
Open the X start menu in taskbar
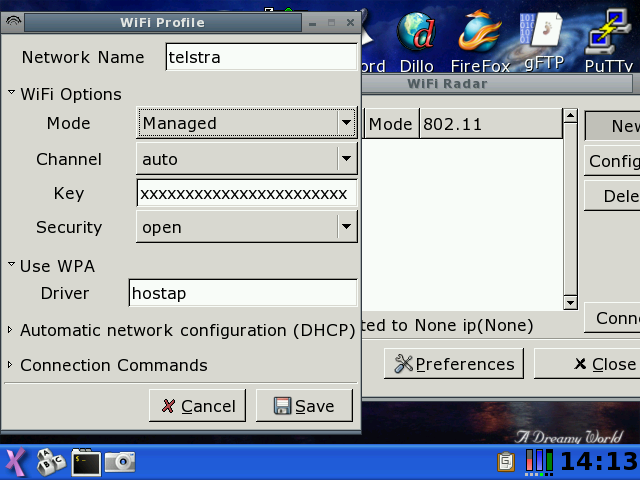point(16,462)
